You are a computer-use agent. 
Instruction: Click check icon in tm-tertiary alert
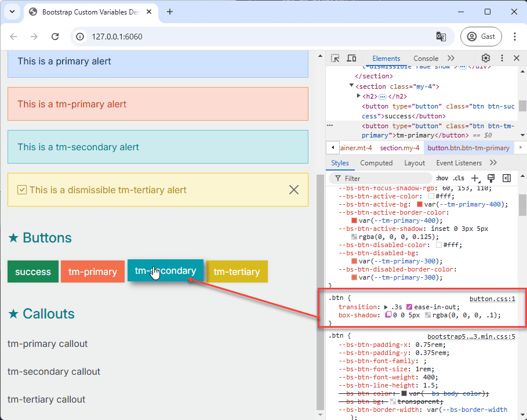22,190
